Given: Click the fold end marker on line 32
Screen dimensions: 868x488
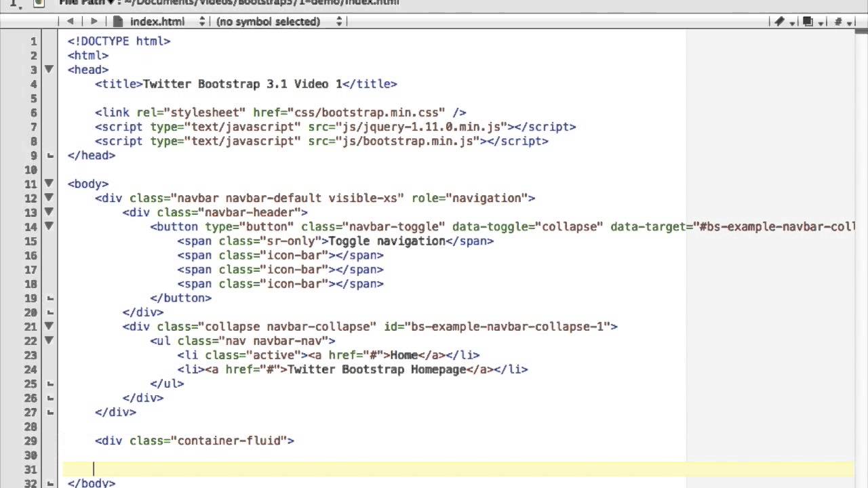Looking at the screenshot, I should coord(49,483).
